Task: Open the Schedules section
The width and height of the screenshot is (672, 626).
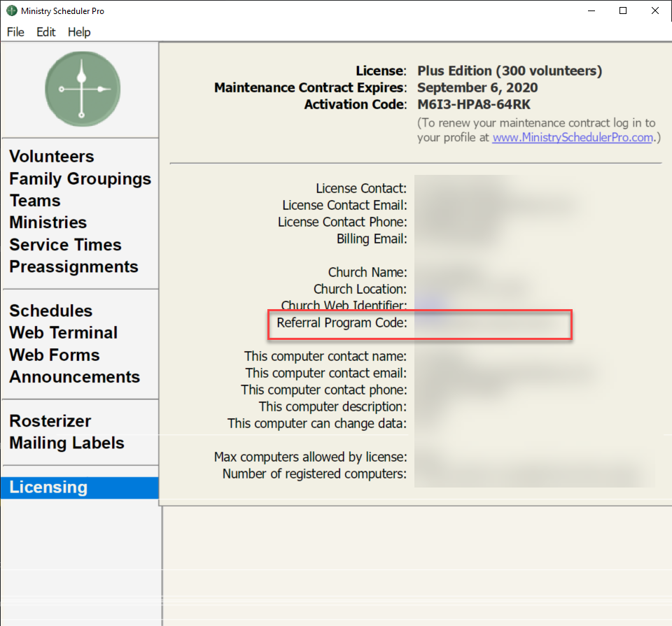Action: click(x=51, y=311)
